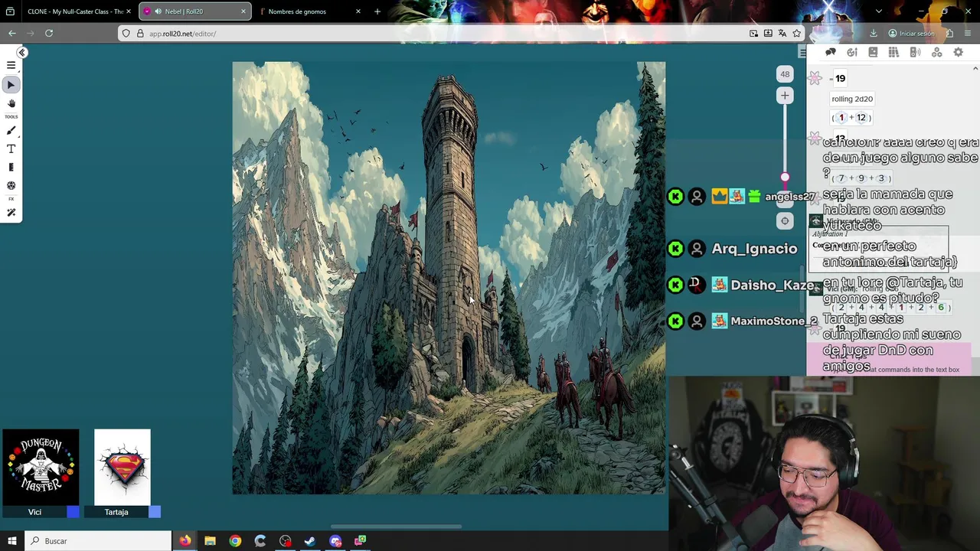Open Vici's blue color swatch

(x=73, y=512)
